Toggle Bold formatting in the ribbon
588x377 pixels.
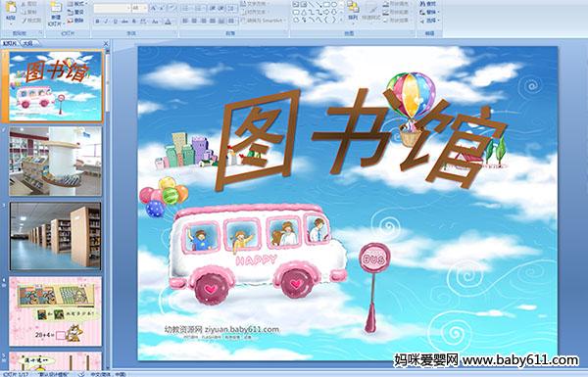(x=97, y=22)
